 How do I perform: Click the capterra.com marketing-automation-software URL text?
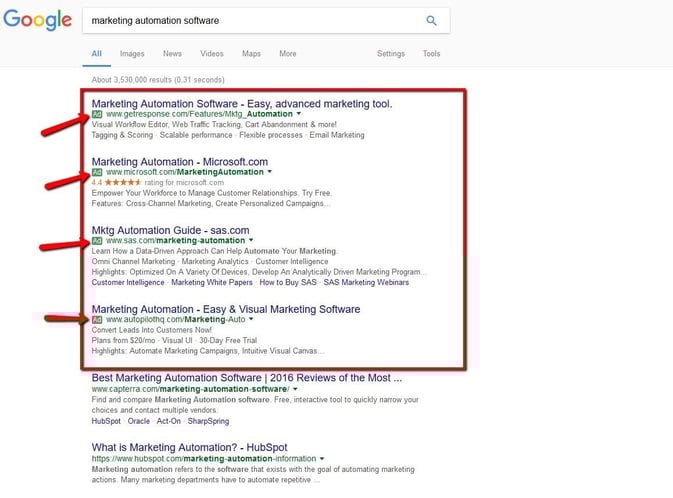(191, 389)
